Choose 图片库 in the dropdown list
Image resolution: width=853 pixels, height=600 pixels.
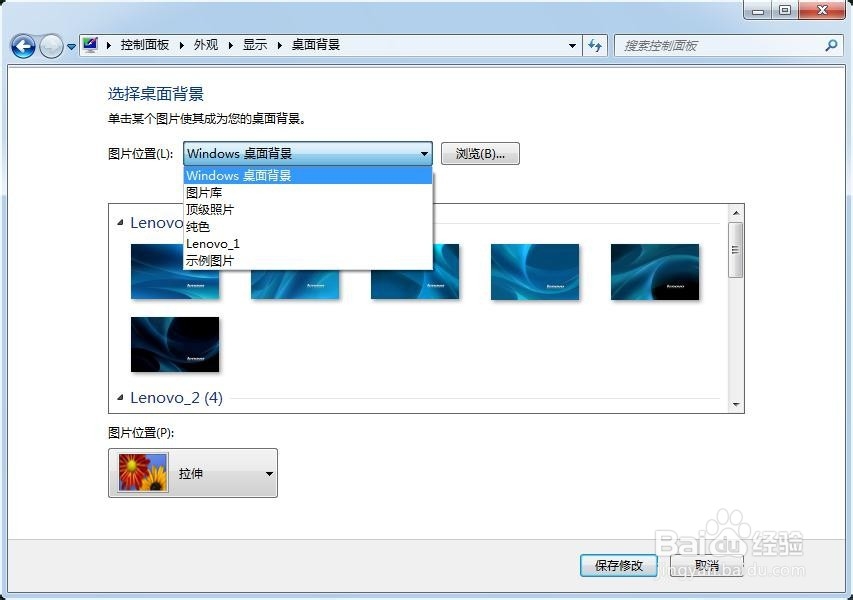(308, 193)
